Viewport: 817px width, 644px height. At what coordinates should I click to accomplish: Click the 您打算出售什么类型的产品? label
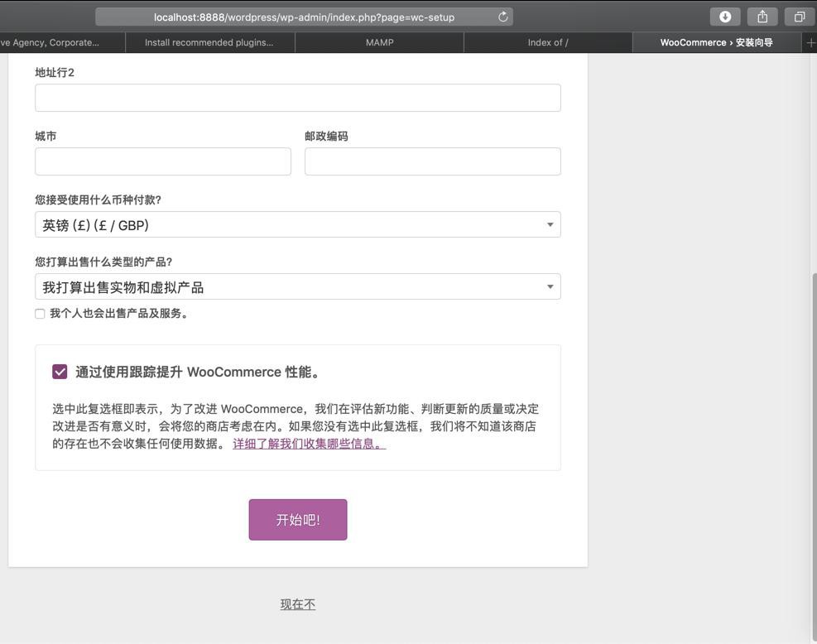coord(103,262)
